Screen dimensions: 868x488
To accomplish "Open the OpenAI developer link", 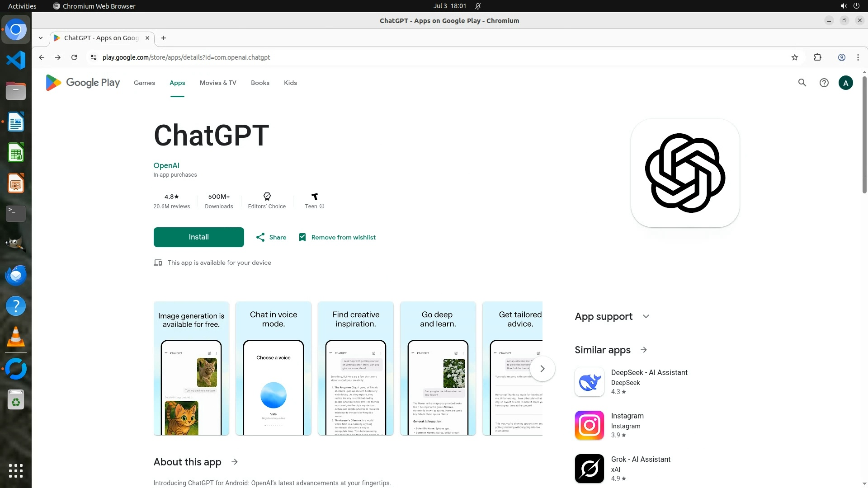I will tap(166, 165).
